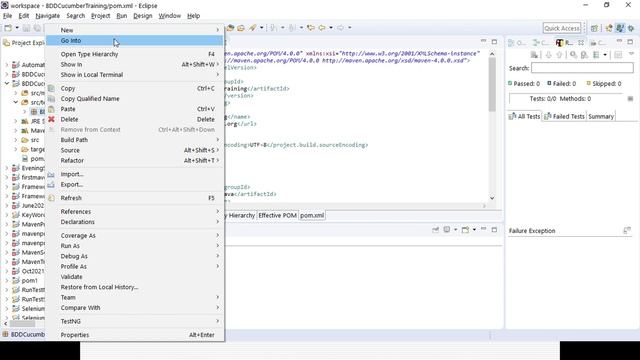Screen dimensions: 640x360
Task: Open the Back history dropdown arrow
Action: click(331, 28)
